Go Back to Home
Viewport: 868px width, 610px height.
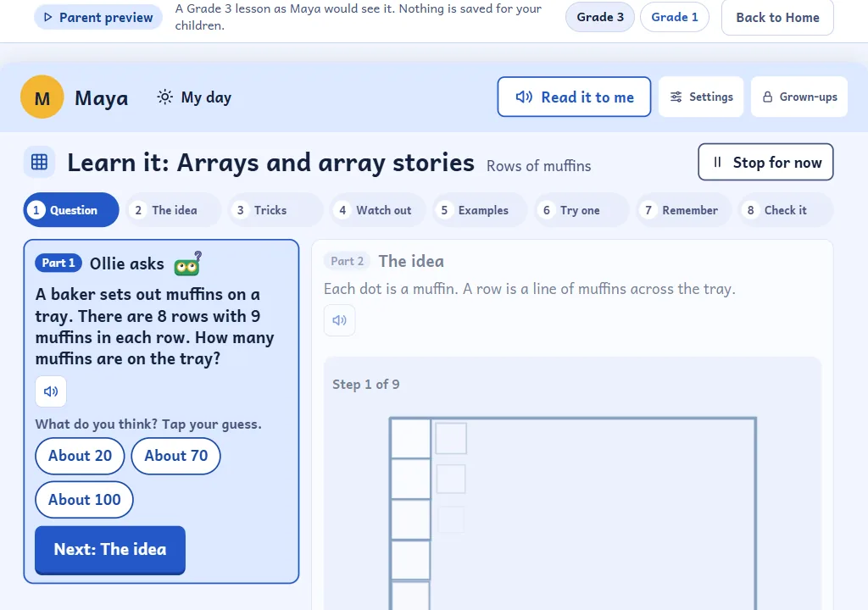pos(777,17)
